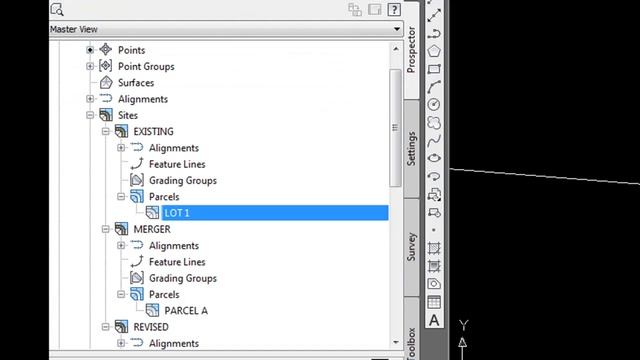
Task: Select Feature Lines under MERGER
Action: pos(177,262)
